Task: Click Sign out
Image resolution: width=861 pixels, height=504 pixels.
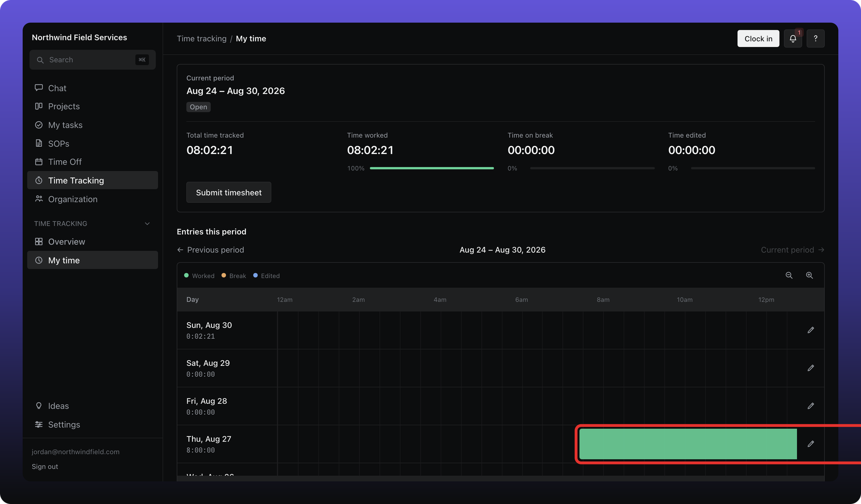Action: (45, 467)
